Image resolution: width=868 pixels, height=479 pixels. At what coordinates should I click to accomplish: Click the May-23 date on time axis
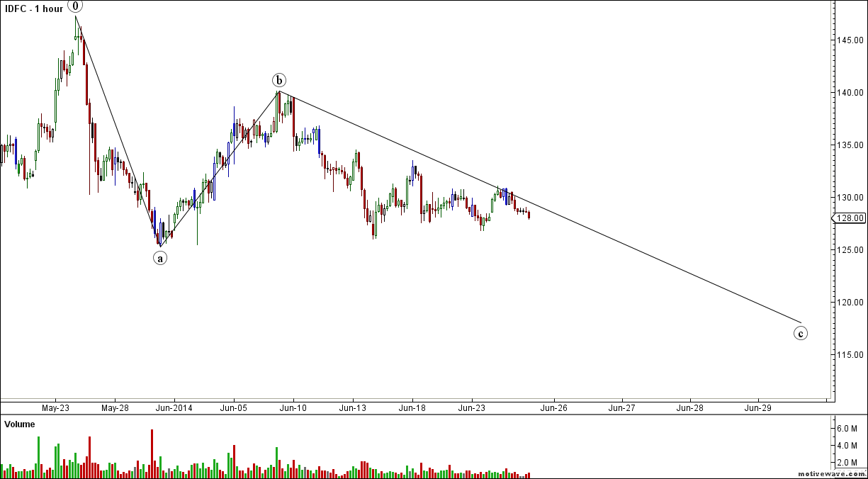click(55, 408)
